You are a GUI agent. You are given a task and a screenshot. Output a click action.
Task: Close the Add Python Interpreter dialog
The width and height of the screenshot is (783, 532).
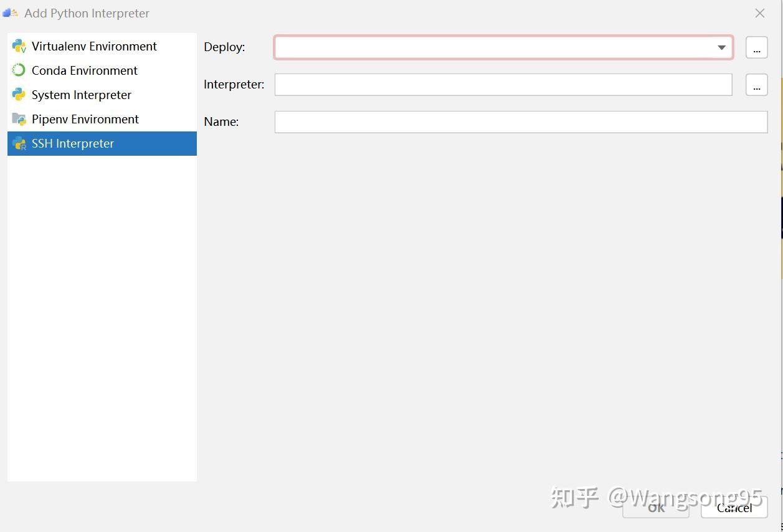[760, 13]
